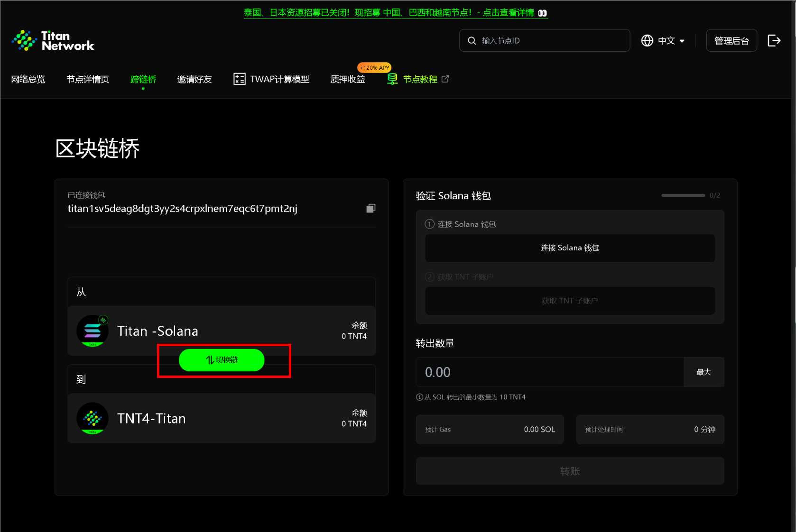Viewport: 796px width, 532px height.
Task: Click the Titan Network logo
Action: coord(53,41)
